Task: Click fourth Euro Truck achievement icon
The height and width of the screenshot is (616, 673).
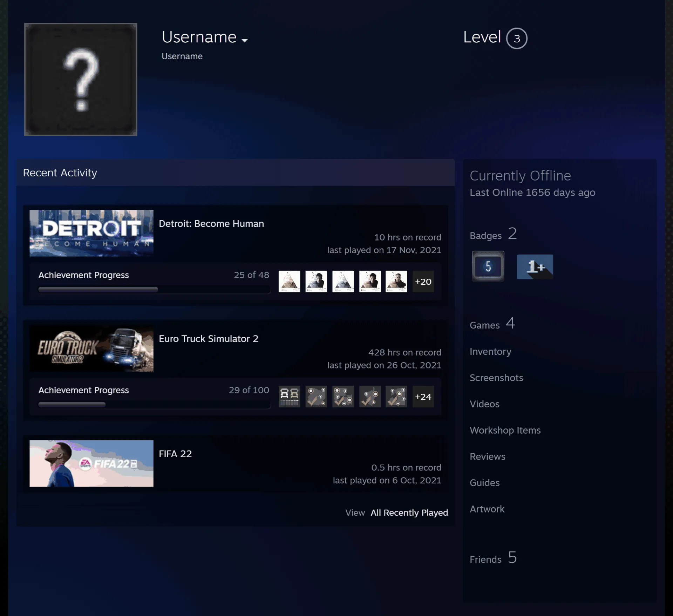Action: click(370, 397)
